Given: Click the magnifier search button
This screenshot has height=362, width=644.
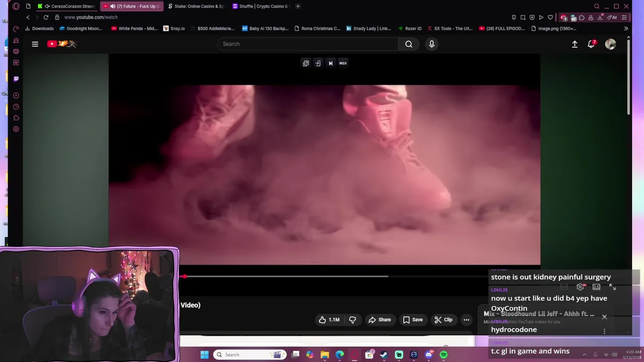Looking at the screenshot, I should pos(409,44).
